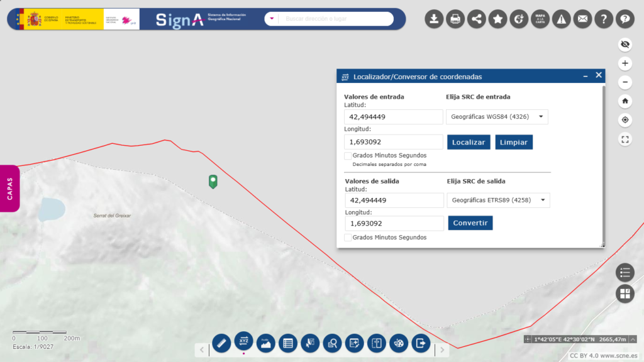Check output Grados Minutos Segundos box

[348, 238]
